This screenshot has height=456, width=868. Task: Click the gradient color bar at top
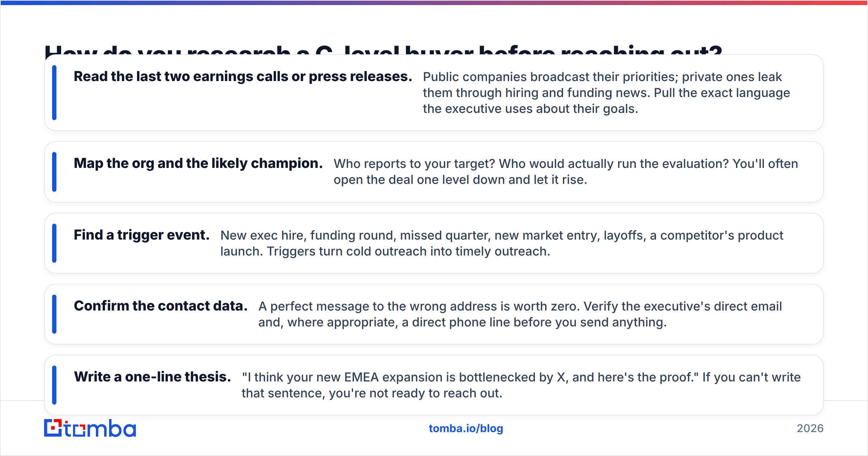434,3
